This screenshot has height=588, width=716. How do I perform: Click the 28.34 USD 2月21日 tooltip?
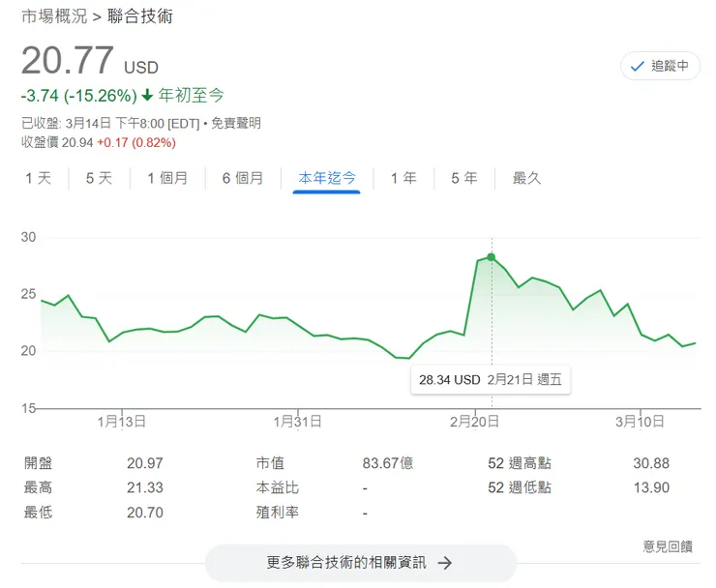[x=491, y=380]
